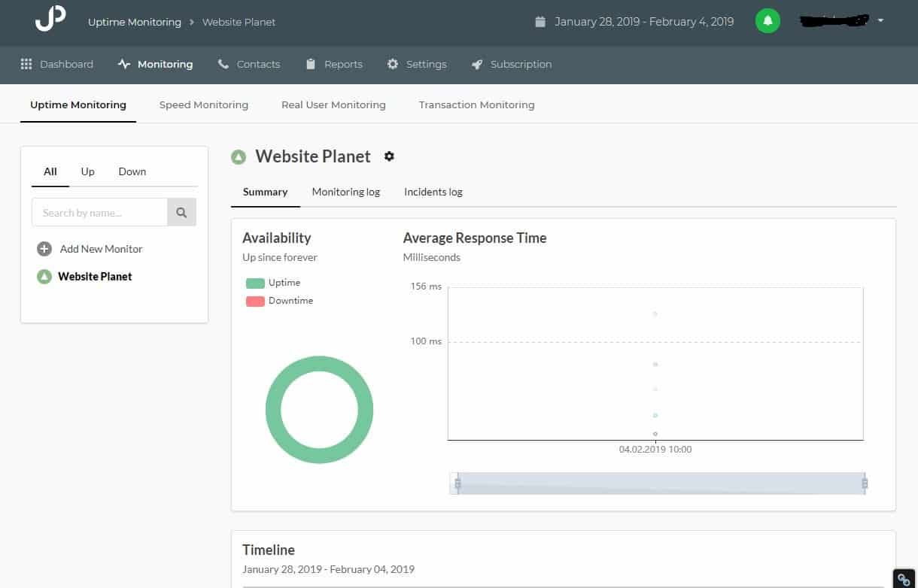This screenshot has width=918, height=588.
Task: Switch to Transaction Monitoring tab
Action: (477, 105)
